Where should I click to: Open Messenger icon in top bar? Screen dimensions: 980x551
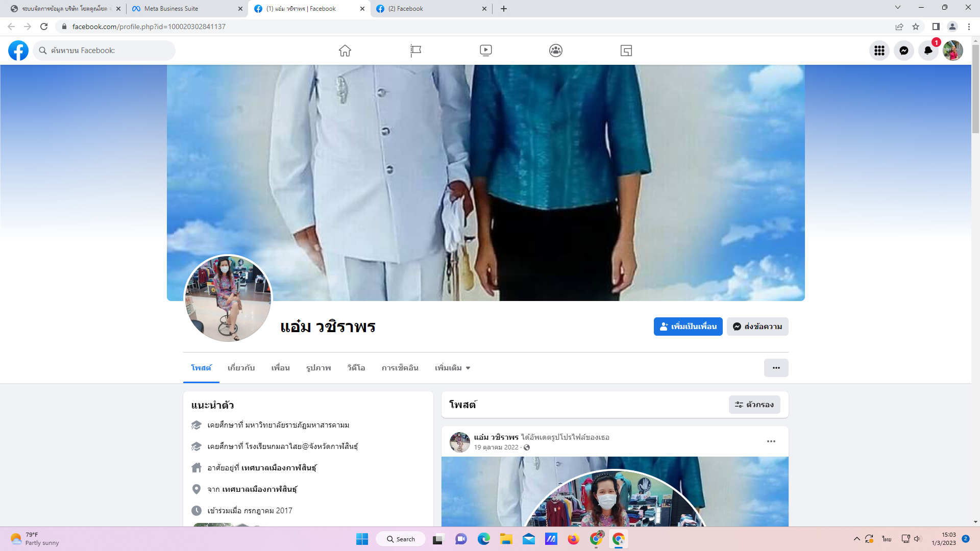pyautogui.click(x=904, y=51)
